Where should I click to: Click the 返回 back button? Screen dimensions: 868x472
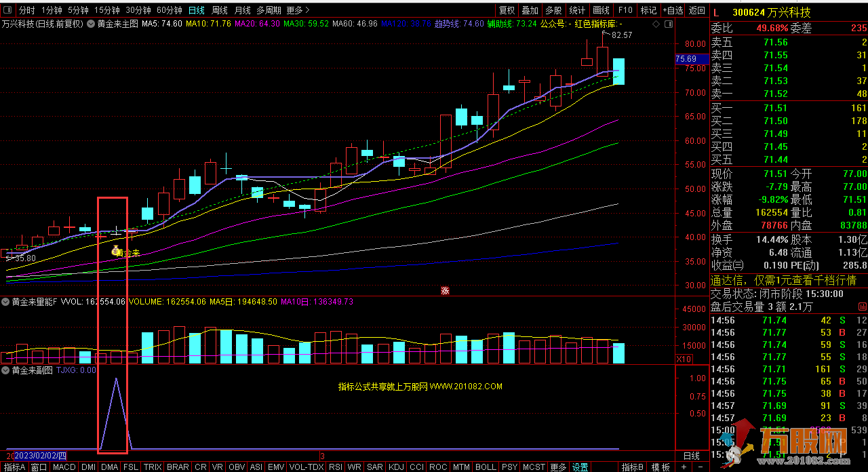697,10
